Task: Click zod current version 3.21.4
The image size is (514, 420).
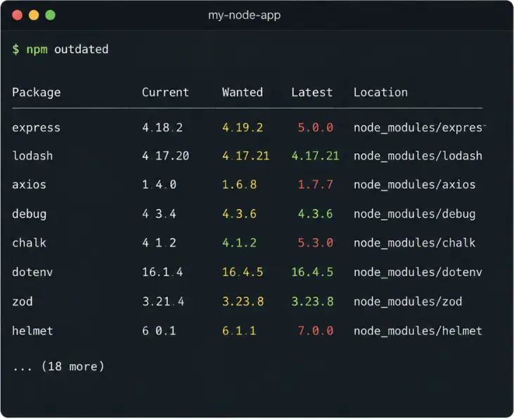Action: tap(163, 301)
